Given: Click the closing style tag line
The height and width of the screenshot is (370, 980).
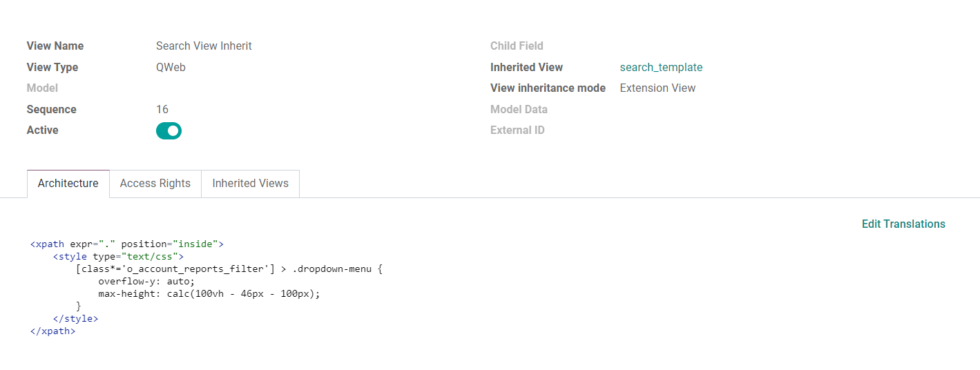Looking at the screenshot, I should click(x=75, y=318).
